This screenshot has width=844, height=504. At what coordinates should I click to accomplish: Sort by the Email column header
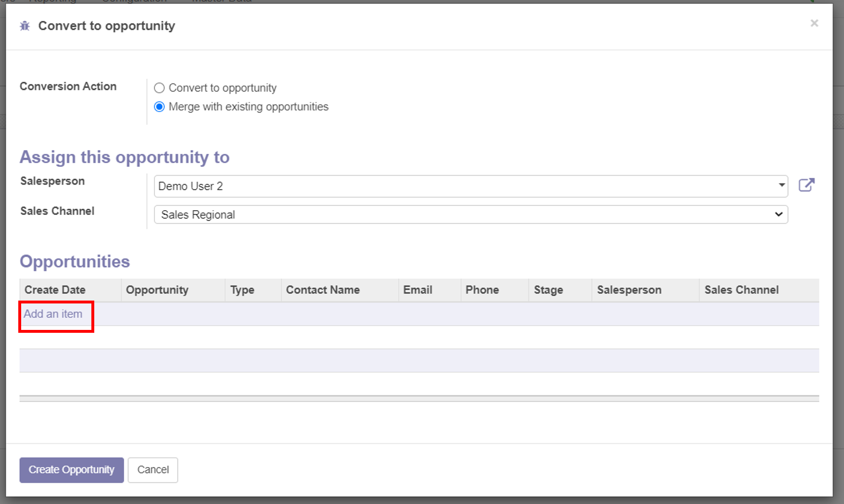pyautogui.click(x=429, y=290)
